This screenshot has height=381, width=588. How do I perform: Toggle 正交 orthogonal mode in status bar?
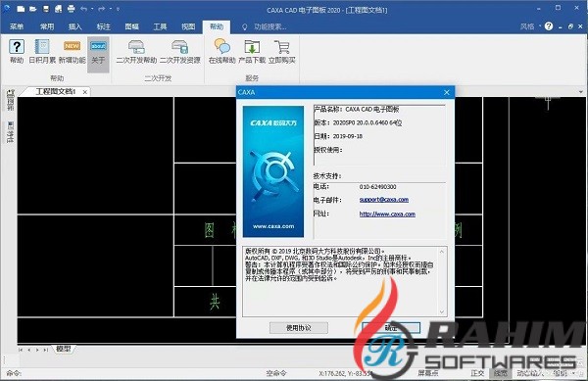[x=478, y=373]
